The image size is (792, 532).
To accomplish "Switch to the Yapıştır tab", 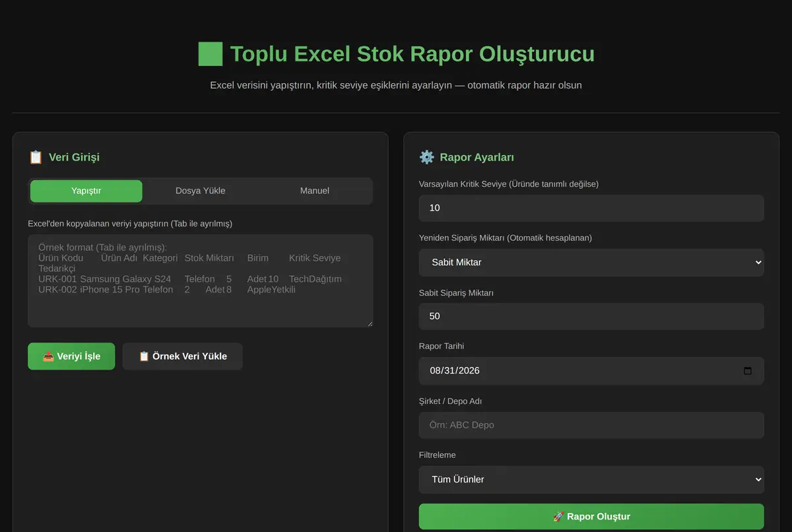I will pyautogui.click(x=86, y=191).
